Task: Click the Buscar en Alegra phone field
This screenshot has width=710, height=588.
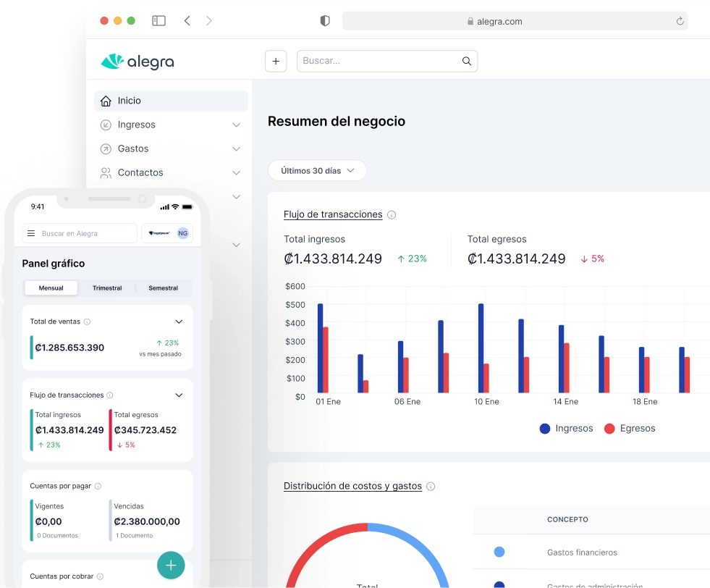Action: pyautogui.click(x=80, y=233)
